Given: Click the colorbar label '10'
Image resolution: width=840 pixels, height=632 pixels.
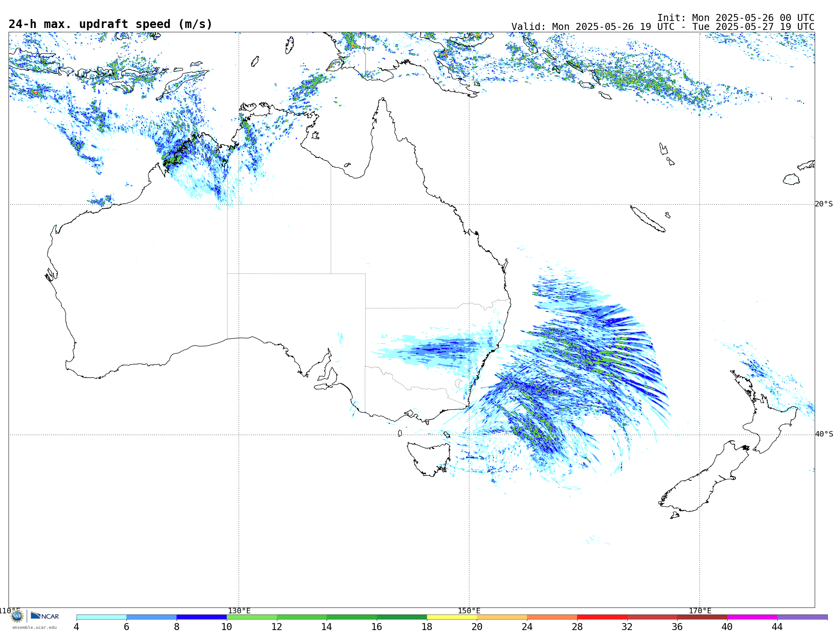Looking at the screenshot, I should (227, 627).
